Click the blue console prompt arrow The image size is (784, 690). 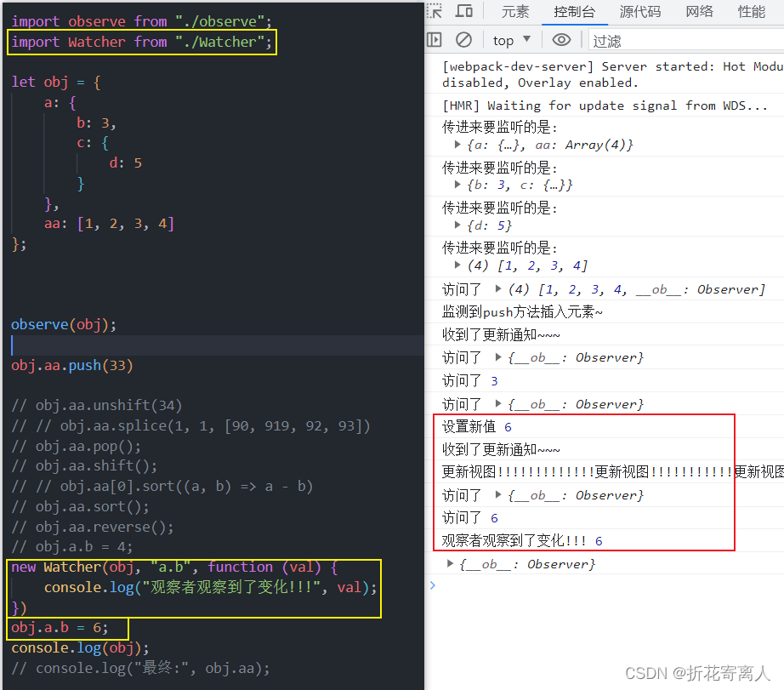432,585
